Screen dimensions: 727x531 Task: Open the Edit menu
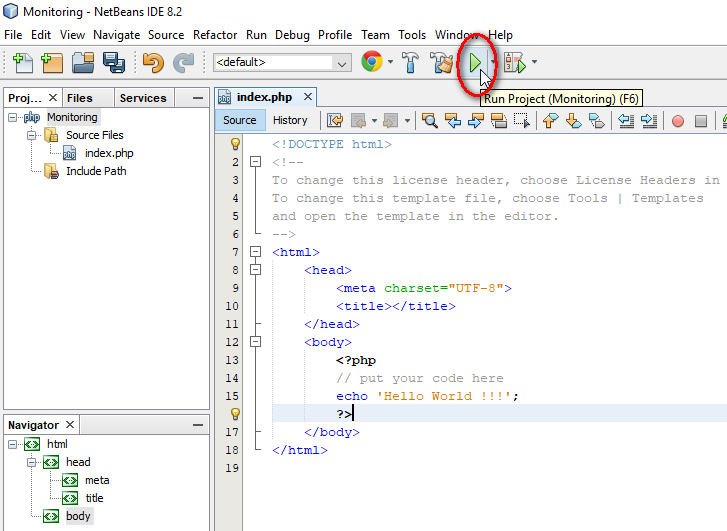click(x=41, y=35)
